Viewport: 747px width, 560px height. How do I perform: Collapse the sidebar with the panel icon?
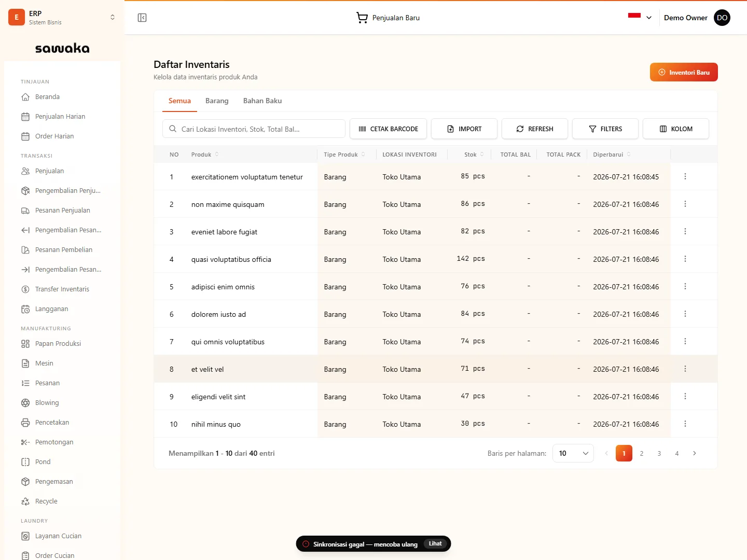click(x=142, y=18)
